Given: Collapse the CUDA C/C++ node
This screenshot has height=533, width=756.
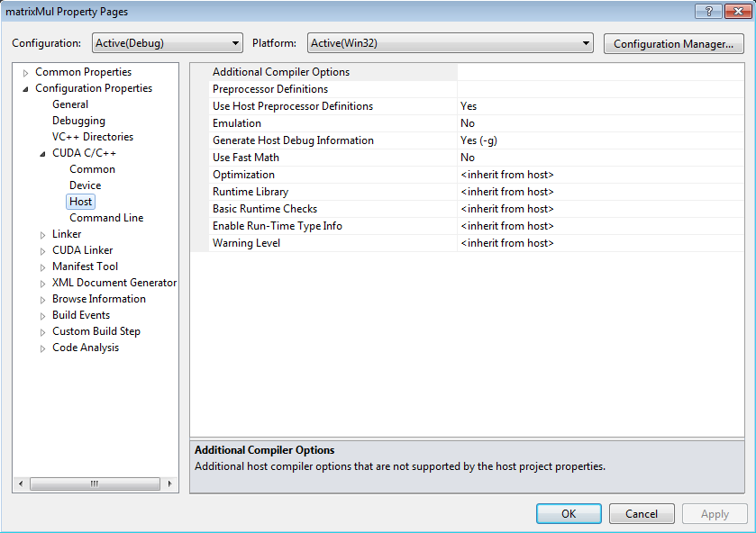Looking at the screenshot, I should [42, 154].
